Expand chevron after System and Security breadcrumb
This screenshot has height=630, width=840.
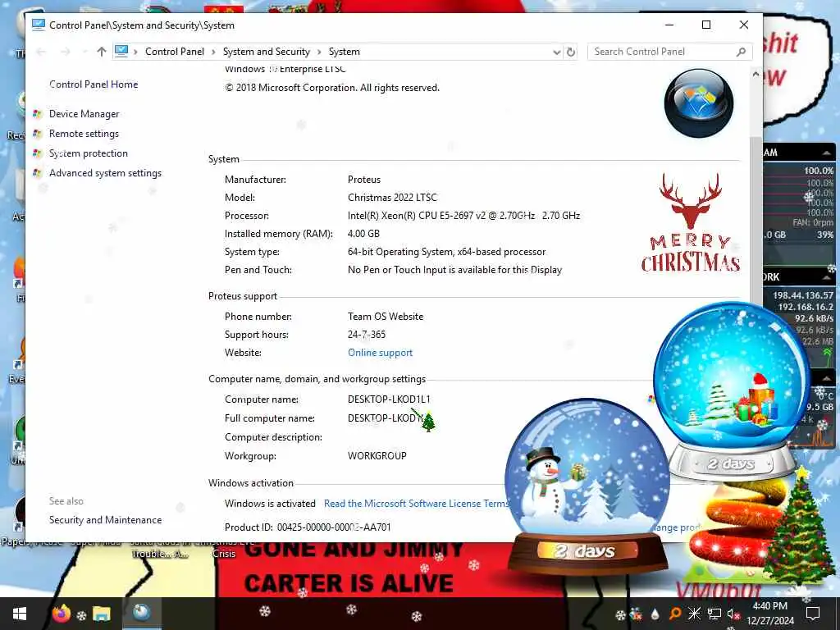coord(319,52)
